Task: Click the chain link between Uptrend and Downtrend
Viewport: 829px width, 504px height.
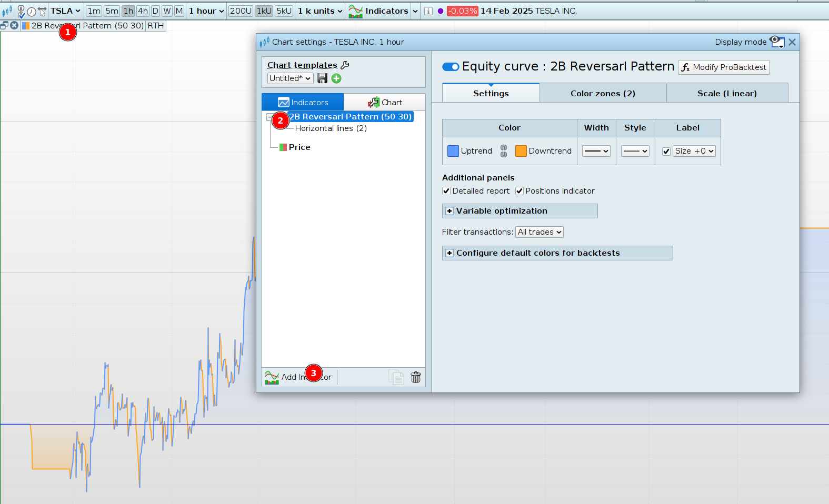Action: point(504,151)
